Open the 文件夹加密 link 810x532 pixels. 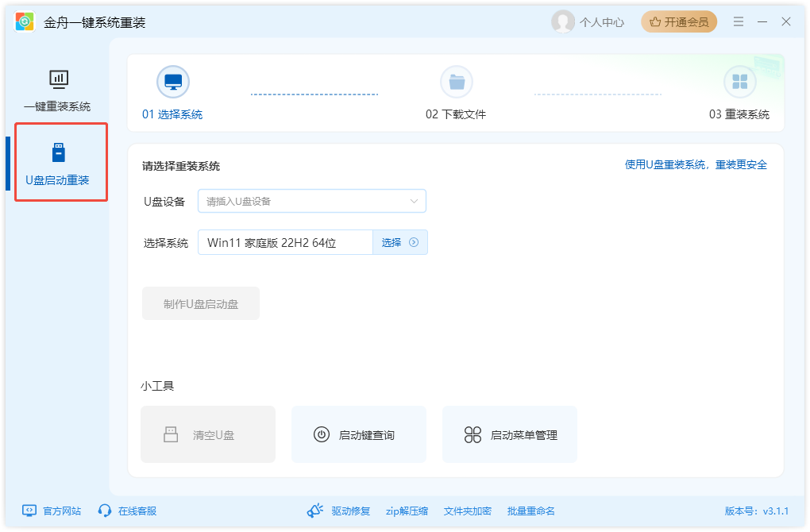pyautogui.click(x=468, y=511)
